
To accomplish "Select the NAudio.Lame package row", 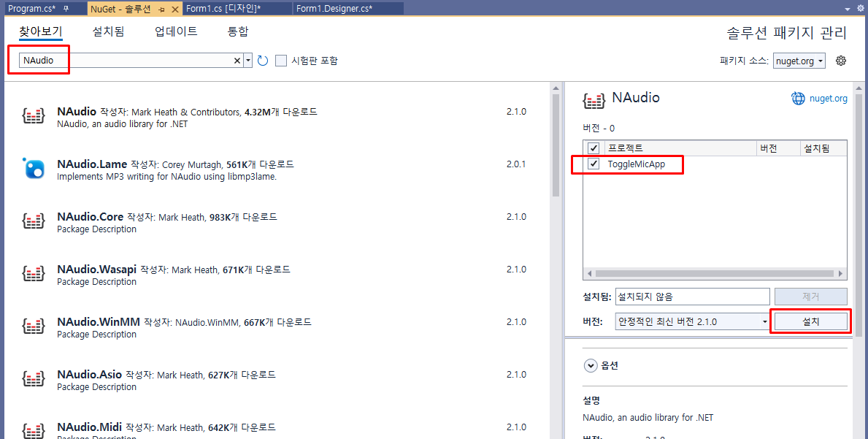I will click(x=277, y=169).
